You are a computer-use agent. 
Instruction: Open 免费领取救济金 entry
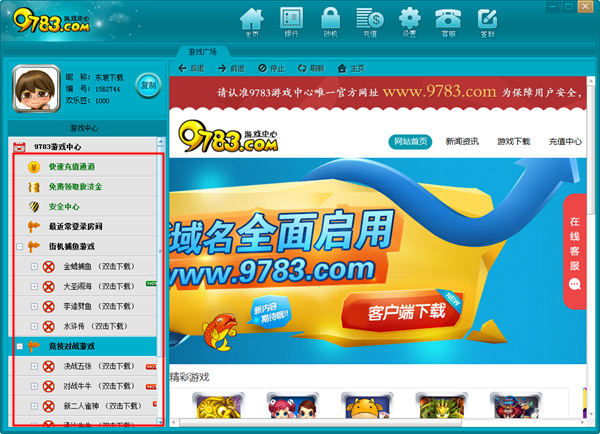[75, 187]
